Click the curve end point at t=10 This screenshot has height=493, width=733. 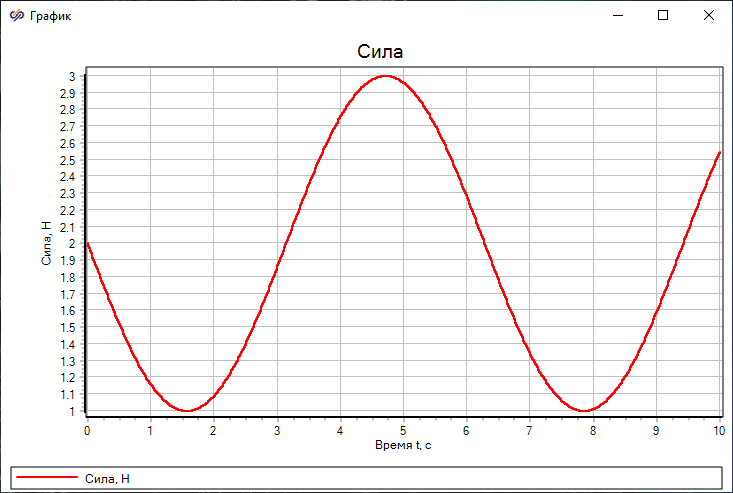coord(719,152)
